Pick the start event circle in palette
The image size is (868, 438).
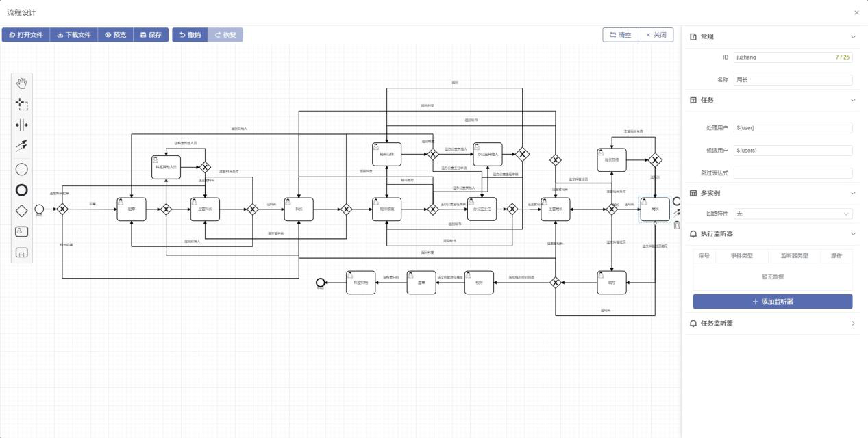(22, 169)
